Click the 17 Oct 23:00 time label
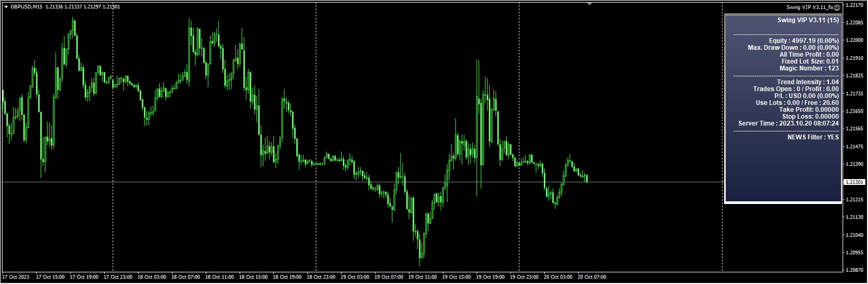868x284 pixels. point(118,277)
